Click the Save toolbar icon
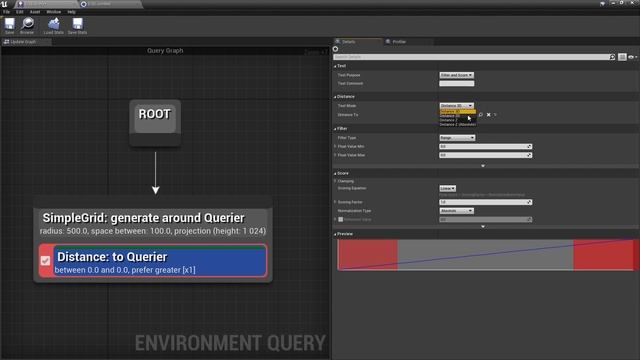Screen dimensions: 640x360 9,24
